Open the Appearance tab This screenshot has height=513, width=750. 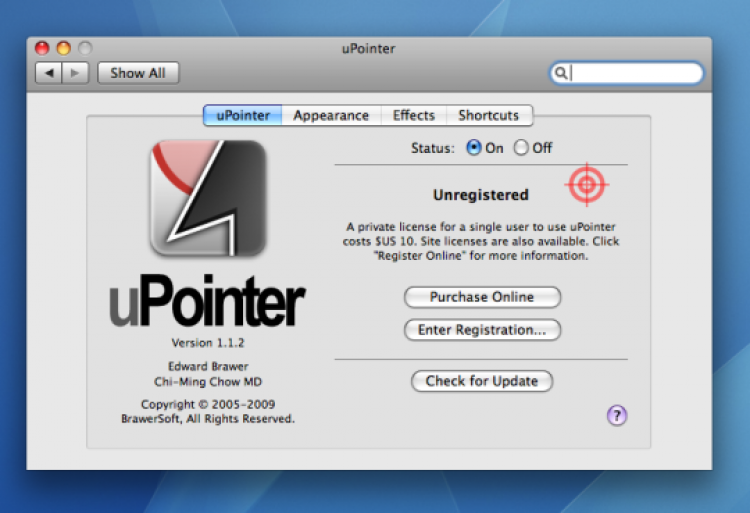pos(331,115)
